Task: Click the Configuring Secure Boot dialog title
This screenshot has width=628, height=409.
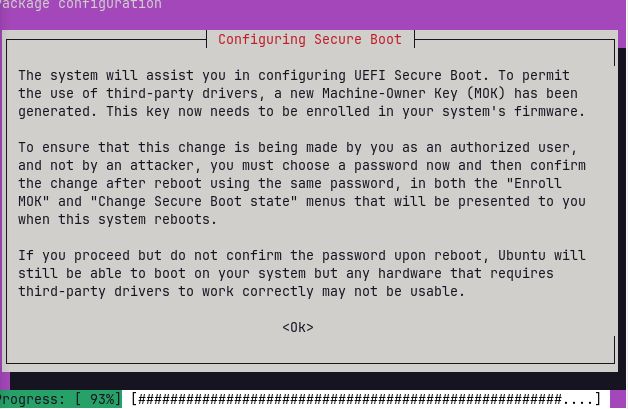Action: tap(310, 40)
